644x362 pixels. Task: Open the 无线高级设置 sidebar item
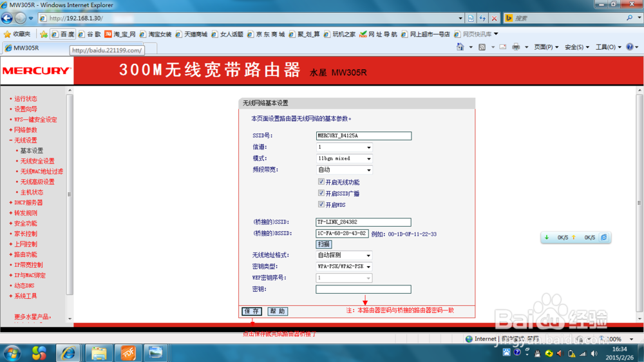37,182
